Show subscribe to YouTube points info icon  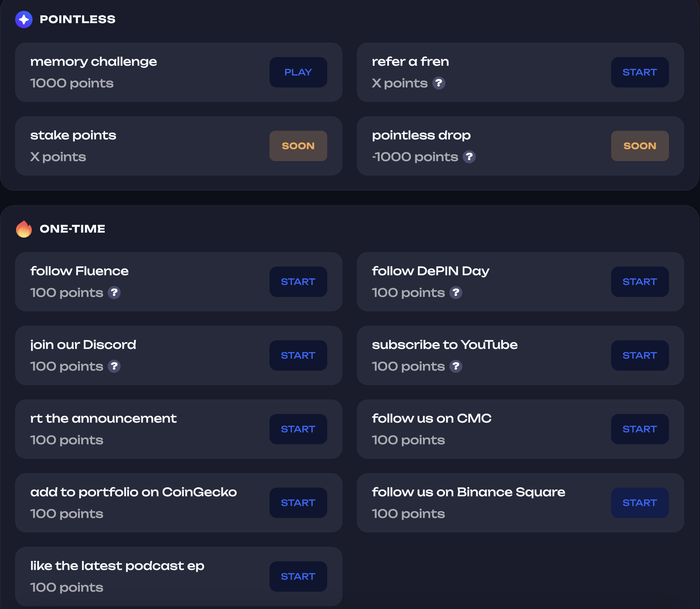pos(456,366)
